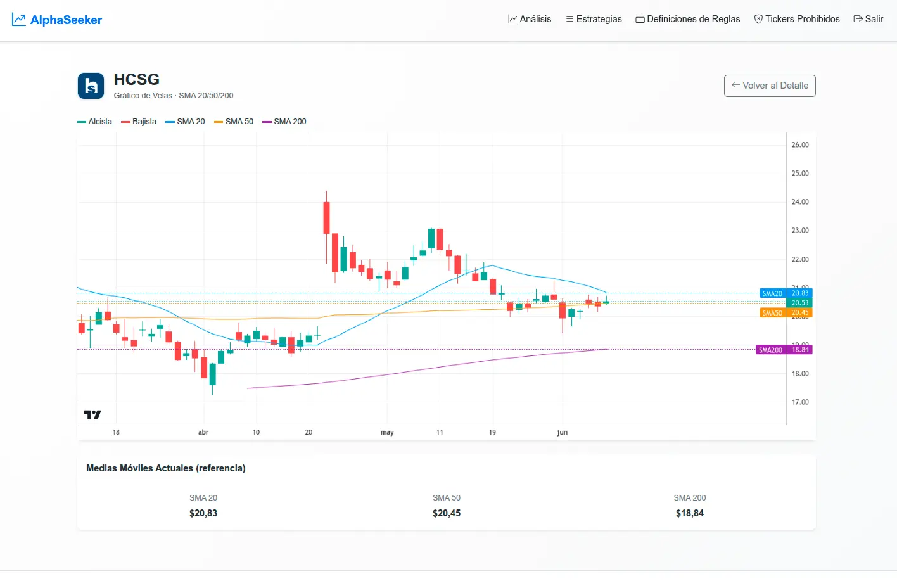Click the 'may' date axis label

387,432
